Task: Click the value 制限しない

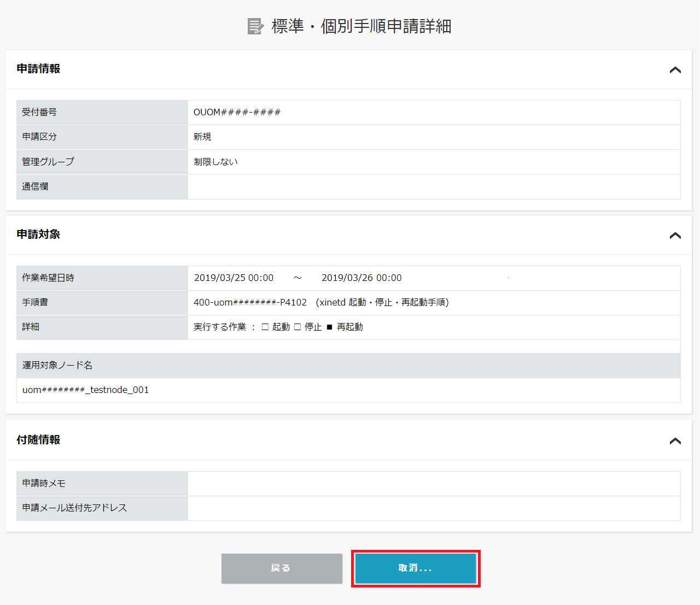Action: tap(215, 162)
